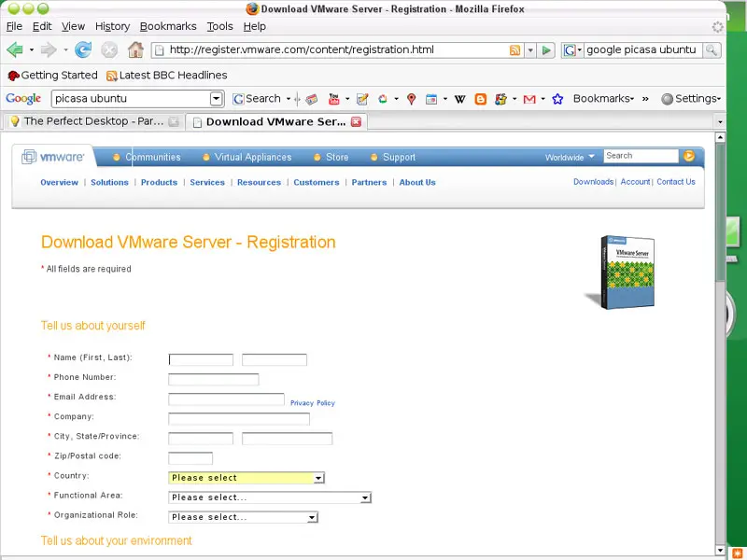Click the Zip/Postal code field
Screen dimensions: 747x560
coord(190,458)
